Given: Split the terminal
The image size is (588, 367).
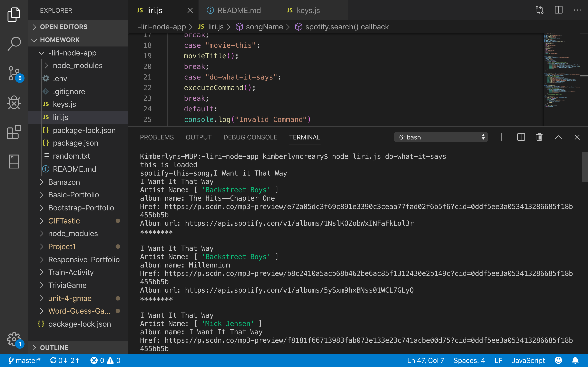Looking at the screenshot, I should point(521,137).
